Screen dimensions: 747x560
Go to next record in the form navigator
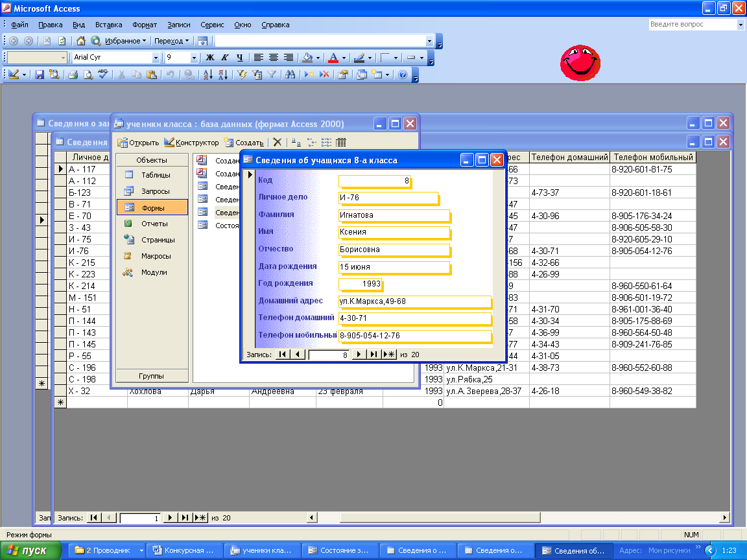[359, 355]
